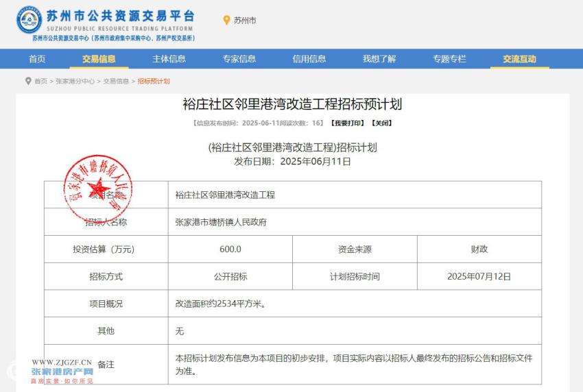Click the 【关闭】 close link
This screenshot has width=583, height=392.
tap(381, 123)
